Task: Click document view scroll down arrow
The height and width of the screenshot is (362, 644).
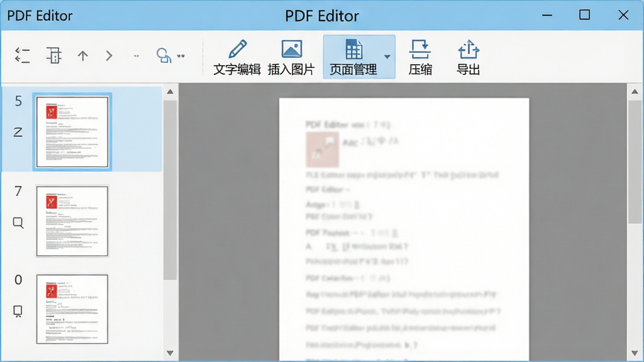Action: [635, 353]
